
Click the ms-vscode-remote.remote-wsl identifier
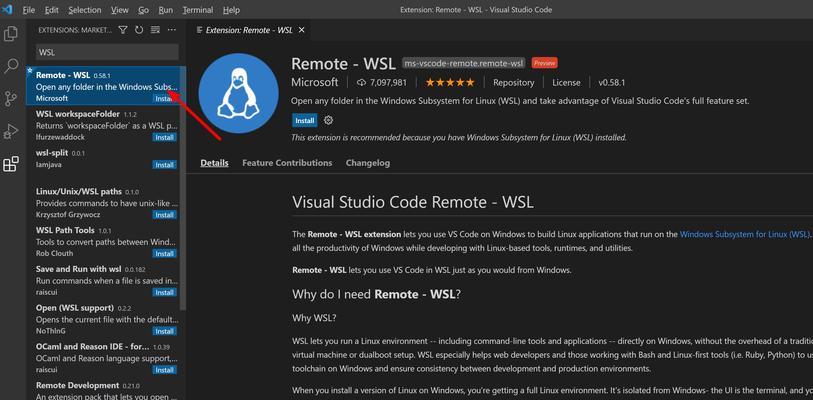[x=464, y=63]
